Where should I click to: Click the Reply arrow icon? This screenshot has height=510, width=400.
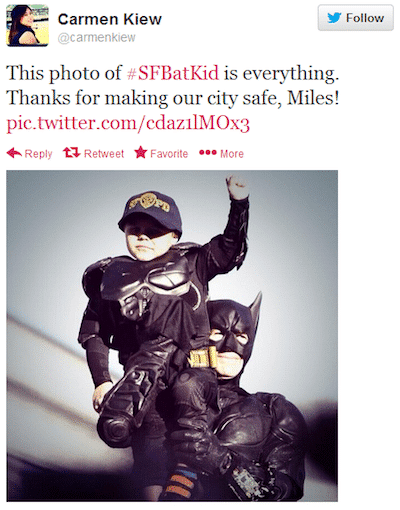tap(14, 153)
